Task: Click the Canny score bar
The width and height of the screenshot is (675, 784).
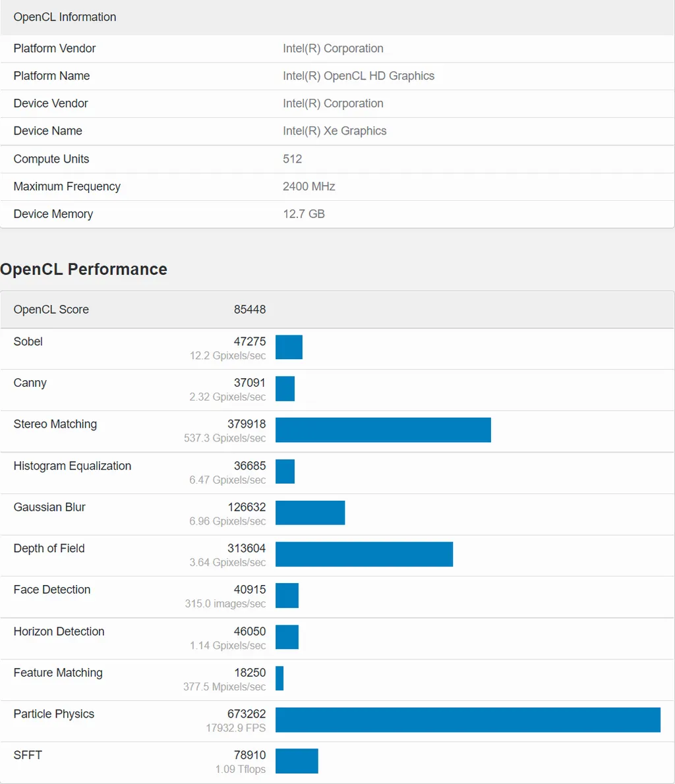Action: click(285, 389)
